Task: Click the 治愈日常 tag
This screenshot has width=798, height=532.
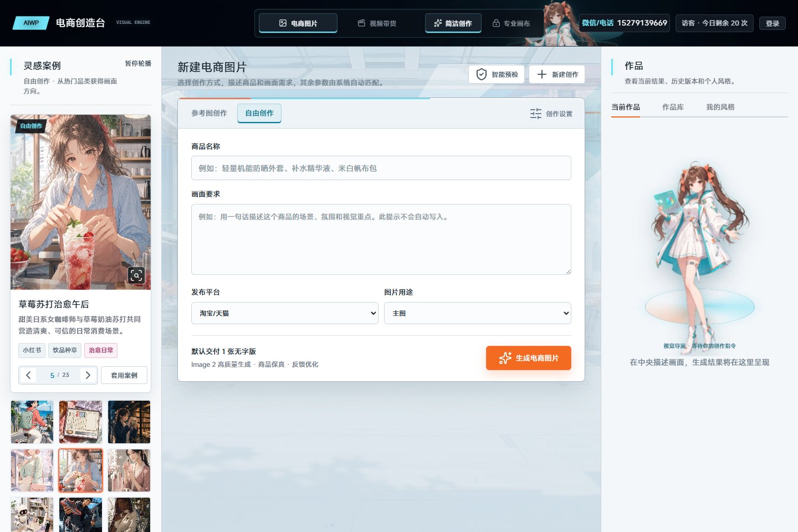Action: [x=101, y=350]
